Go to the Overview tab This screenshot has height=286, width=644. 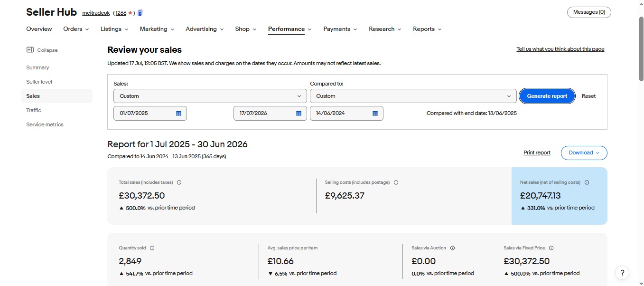(39, 29)
